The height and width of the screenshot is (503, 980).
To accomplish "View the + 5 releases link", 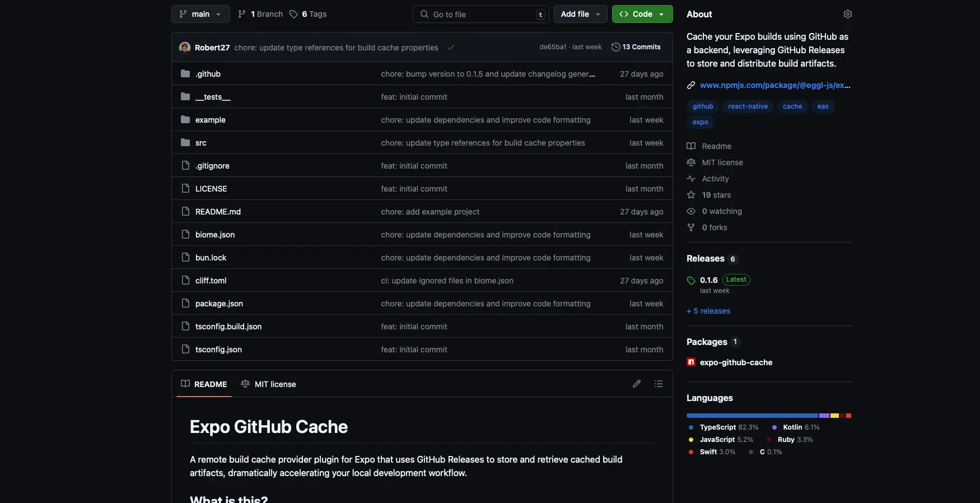I will point(708,311).
